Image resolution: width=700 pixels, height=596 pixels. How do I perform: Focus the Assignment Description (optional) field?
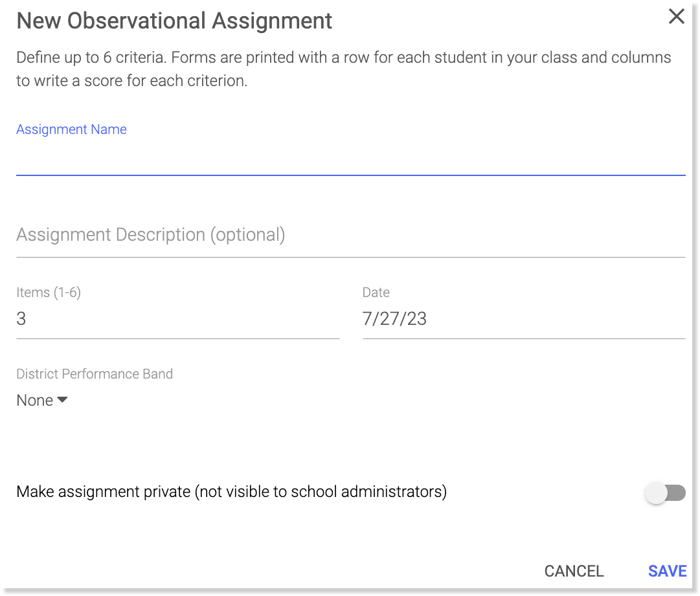(x=350, y=235)
